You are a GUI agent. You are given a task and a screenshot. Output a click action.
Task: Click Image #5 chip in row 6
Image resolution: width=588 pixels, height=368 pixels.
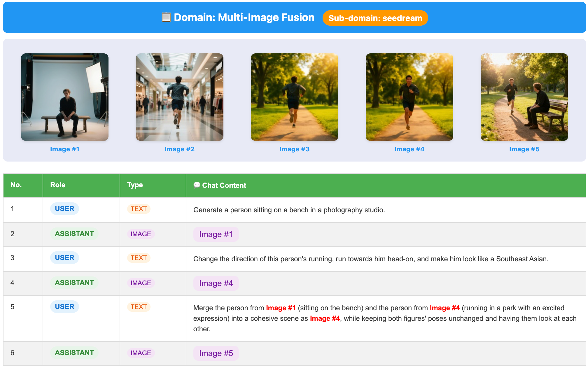tap(216, 353)
